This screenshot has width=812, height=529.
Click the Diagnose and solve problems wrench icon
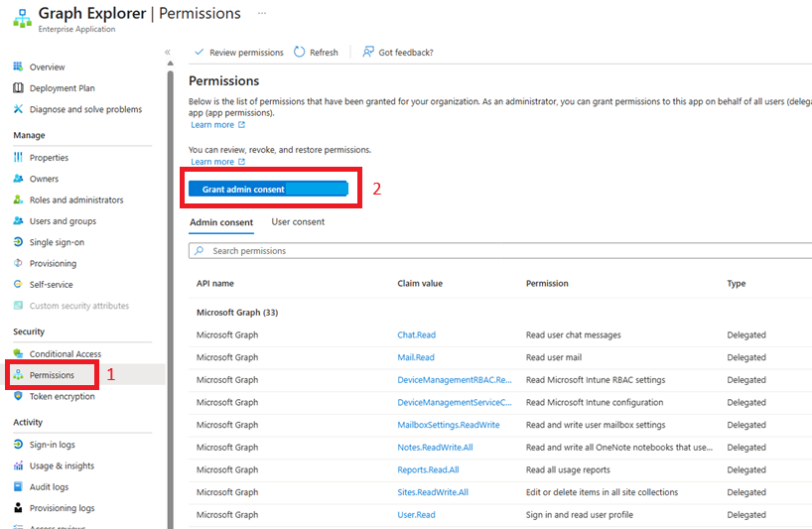(18, 109)
